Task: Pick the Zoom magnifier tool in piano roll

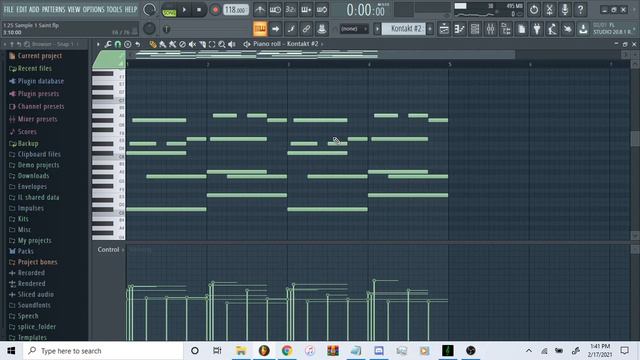Action: [222, 44]
